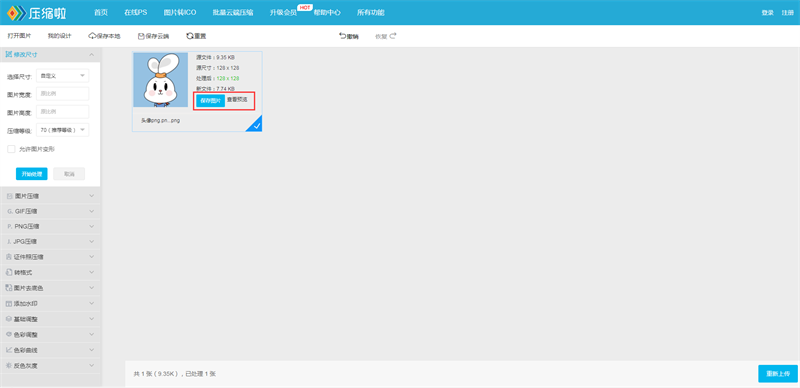
Task: Click the 新文件 : 7.74 KB text
Action: (x=215, y=89)
